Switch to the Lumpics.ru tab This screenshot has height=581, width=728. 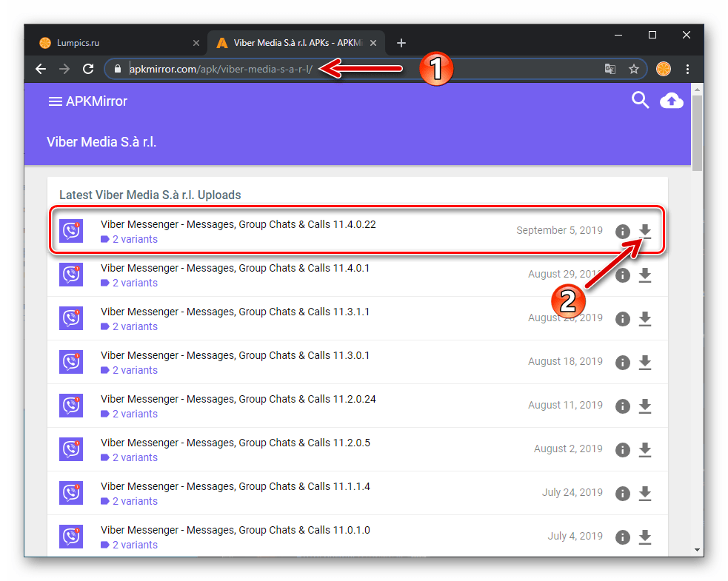(x=111, y=43)
